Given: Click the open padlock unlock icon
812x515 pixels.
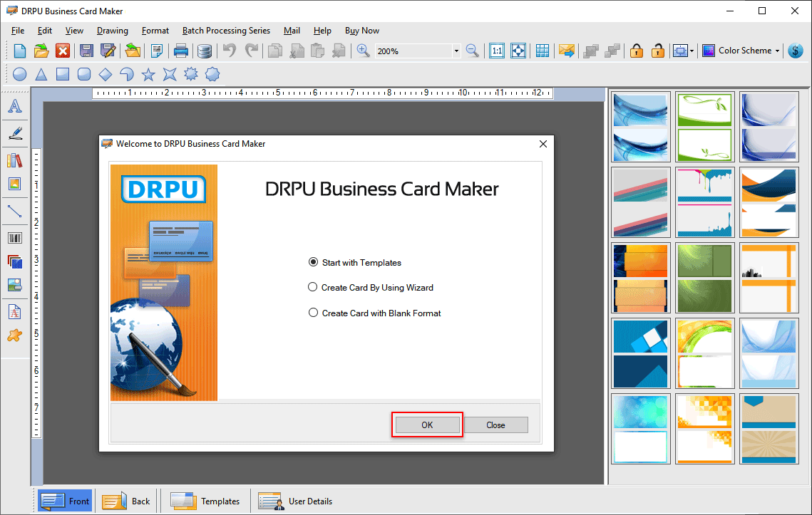Looking at the screenshot, I should click(x=658, y=51).
